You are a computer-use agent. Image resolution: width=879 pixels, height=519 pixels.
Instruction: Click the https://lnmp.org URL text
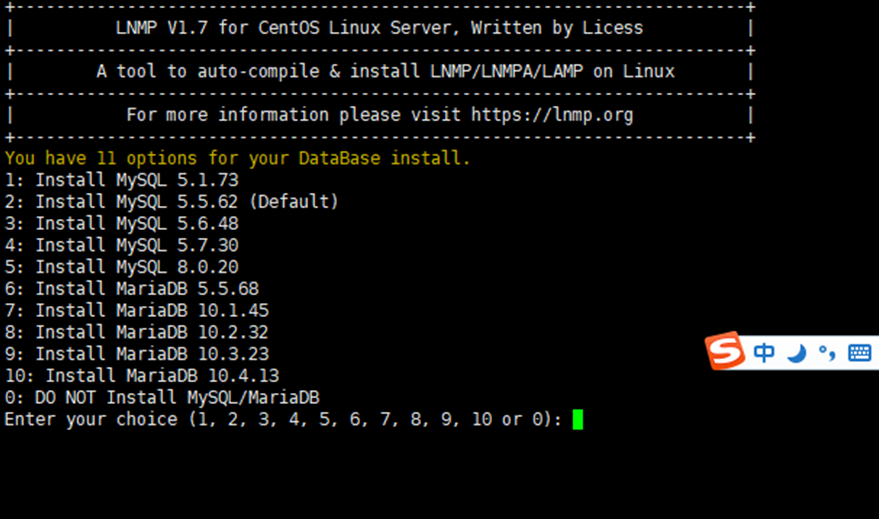click(552, 115)
